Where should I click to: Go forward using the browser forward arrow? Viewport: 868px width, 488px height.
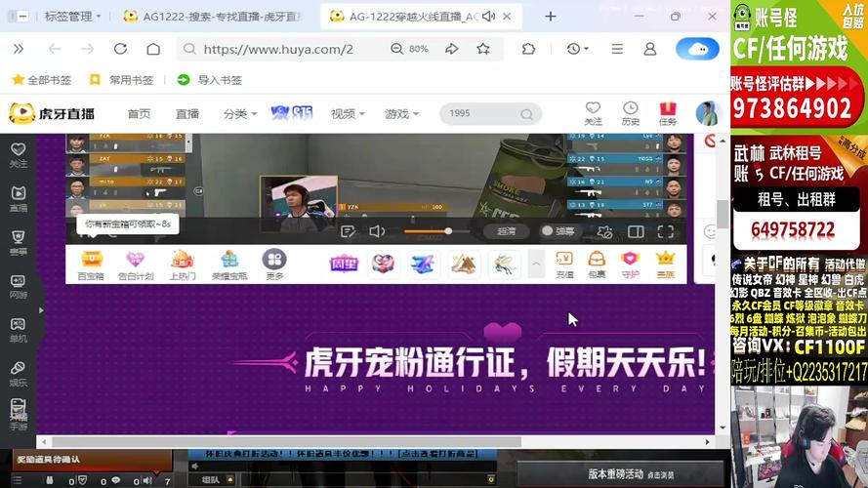tap(88, 49)
